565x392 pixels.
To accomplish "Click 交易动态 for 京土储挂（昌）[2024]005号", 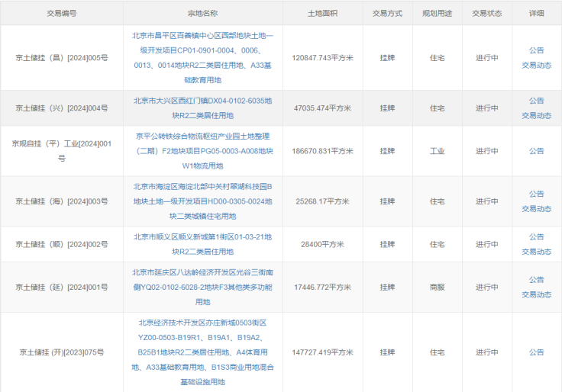I will [536, 65].
